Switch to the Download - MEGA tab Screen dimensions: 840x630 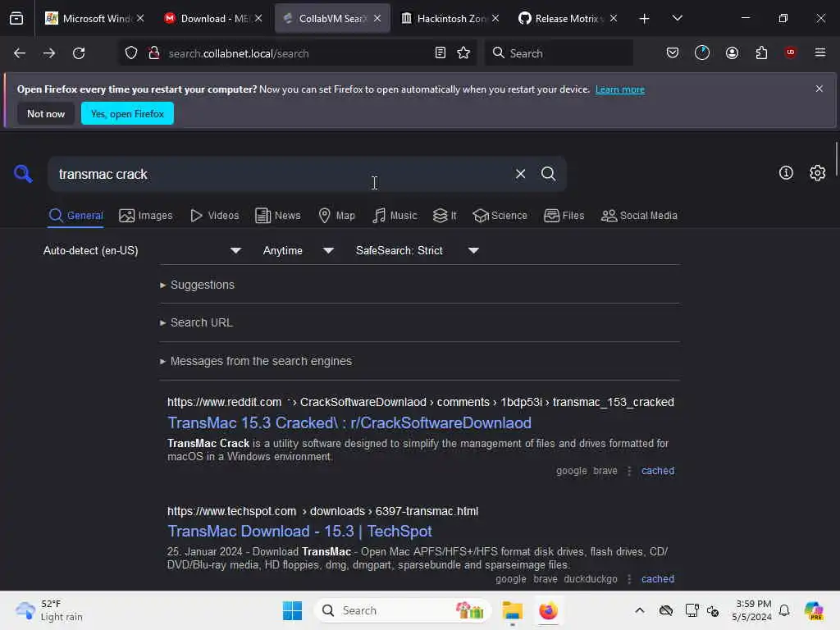[x=212, y=18]
